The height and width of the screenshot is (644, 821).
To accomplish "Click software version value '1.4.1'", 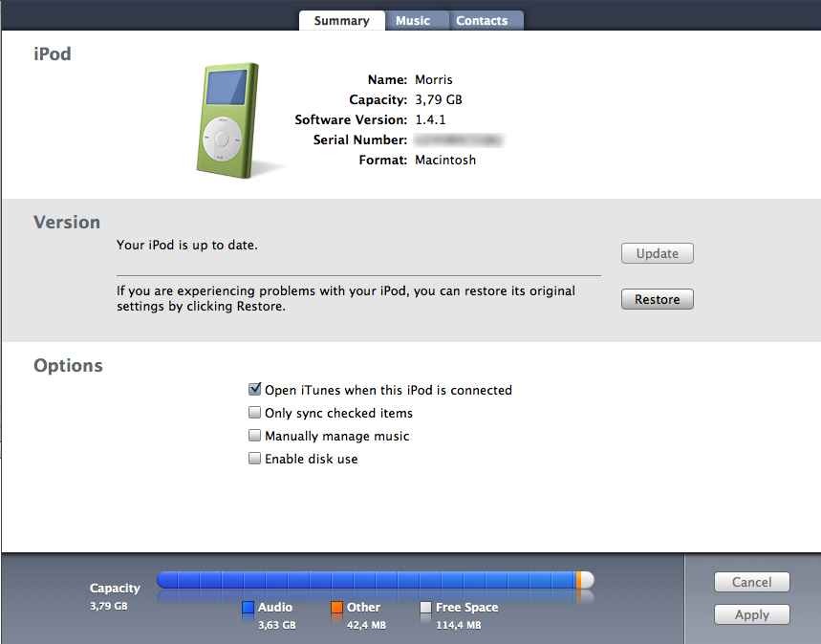I will point(430,119).
